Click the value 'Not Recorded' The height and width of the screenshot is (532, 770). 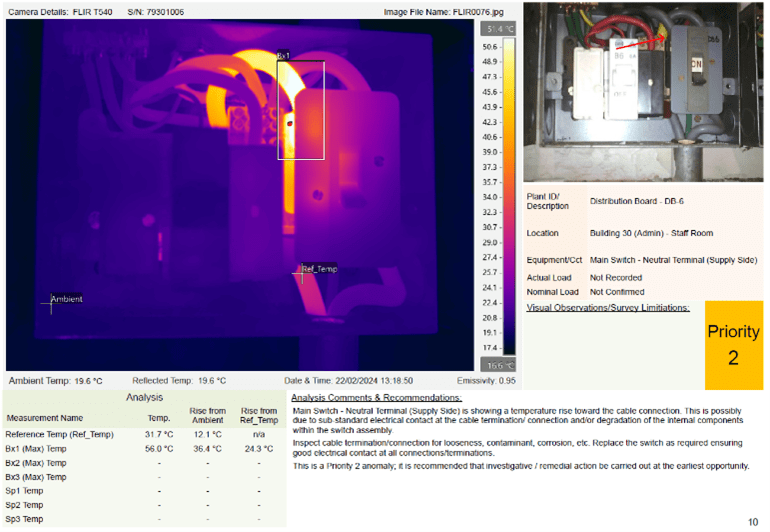click(616, 278)
